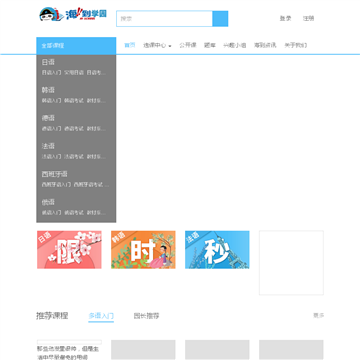360x360 pixels.
Task: Open the 法语入门 sub-link
Action: [51, 156]
